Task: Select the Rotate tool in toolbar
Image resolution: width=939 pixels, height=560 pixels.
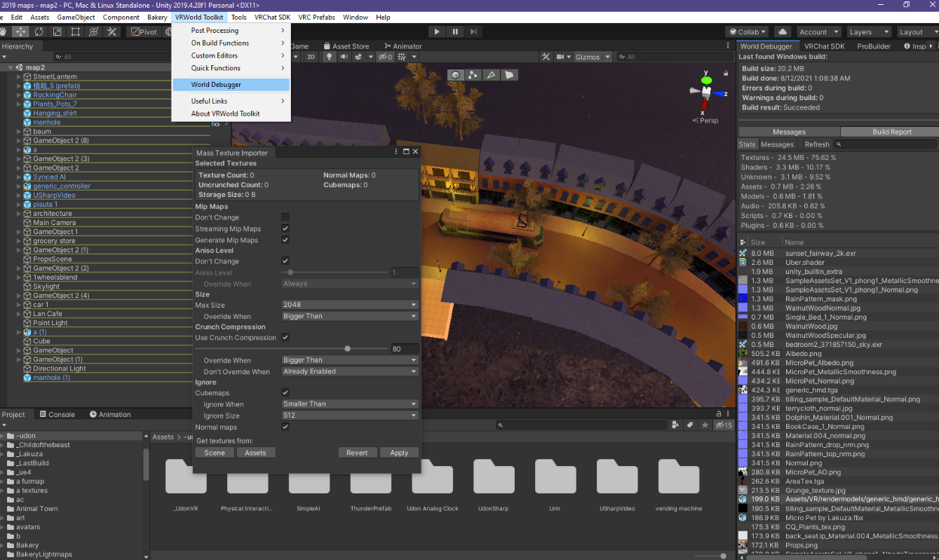Action: (39, 32)
